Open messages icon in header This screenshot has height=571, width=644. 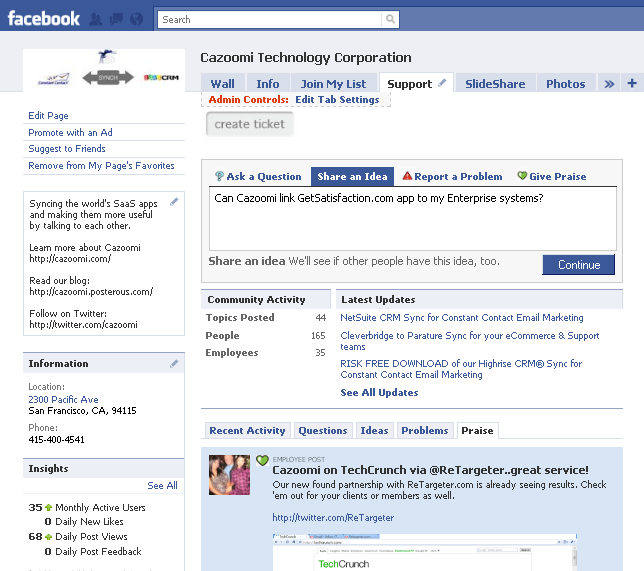click(116, 19)
